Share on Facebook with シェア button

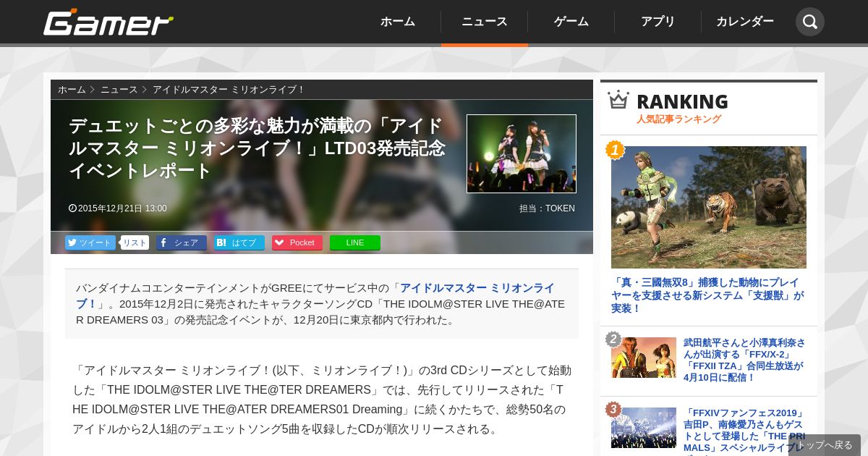click(x=182, y=242)
